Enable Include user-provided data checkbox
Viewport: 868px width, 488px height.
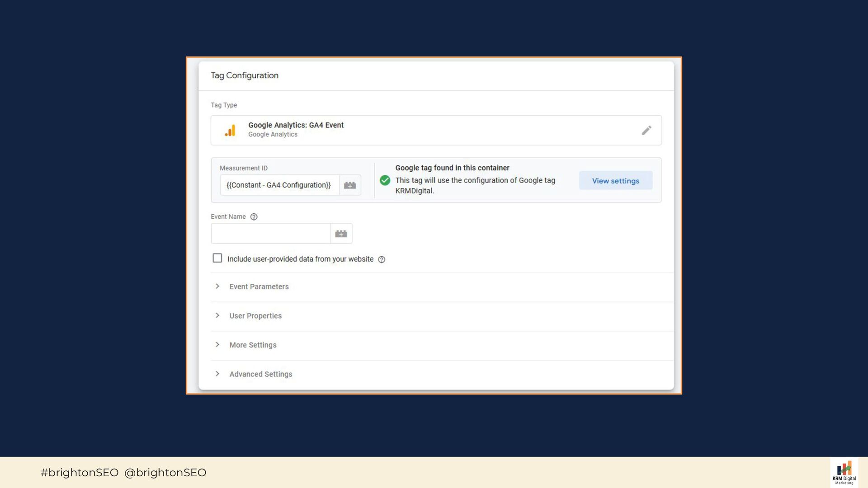217,258
